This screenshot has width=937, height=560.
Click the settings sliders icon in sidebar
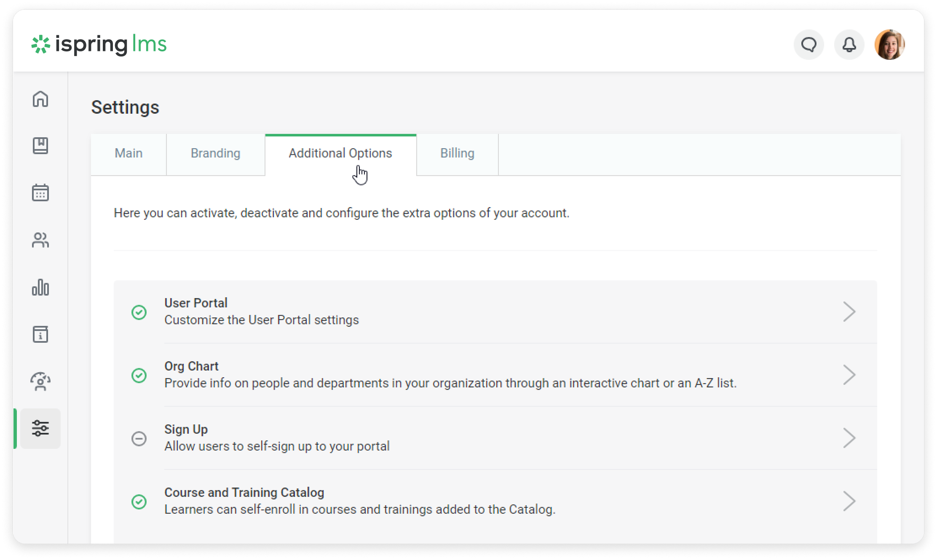(x=40, y=428)
